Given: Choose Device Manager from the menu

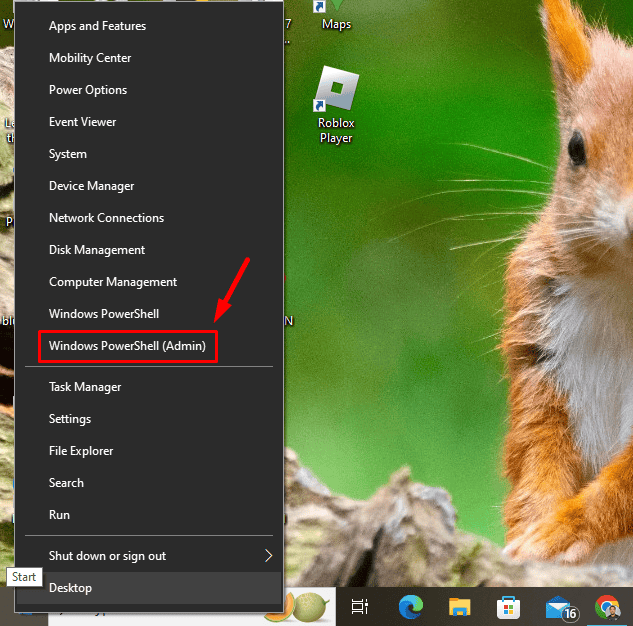Looking at the screenshot, I should [x=91, y=186].
